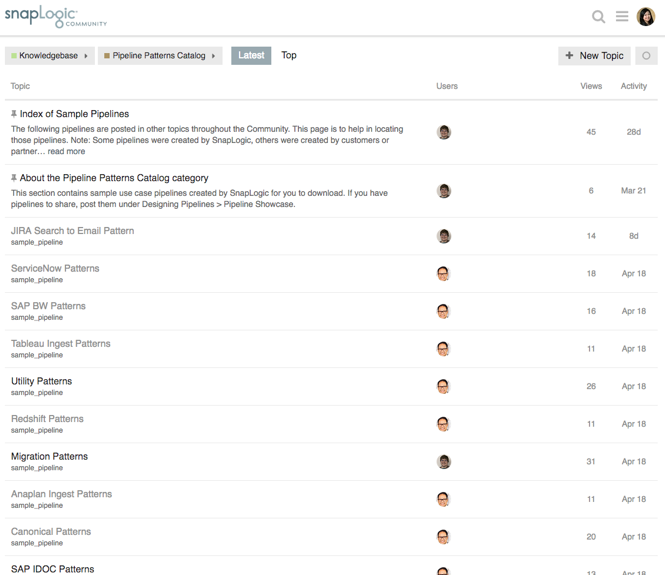Expand the Knowledgebase category dropdown
Screen dimensions: 665x575
pos(50,56)
